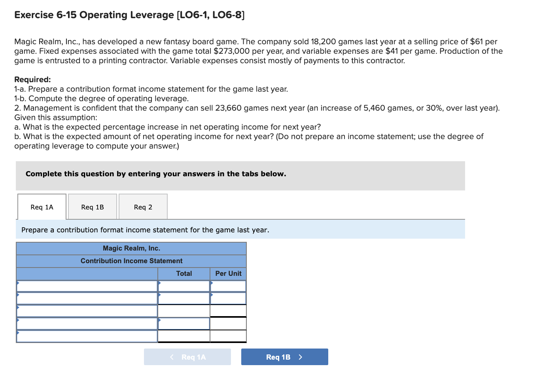Click the blue triangle in the first Total cell
Screen dimensions: 560x392
[x=159, y=283]
